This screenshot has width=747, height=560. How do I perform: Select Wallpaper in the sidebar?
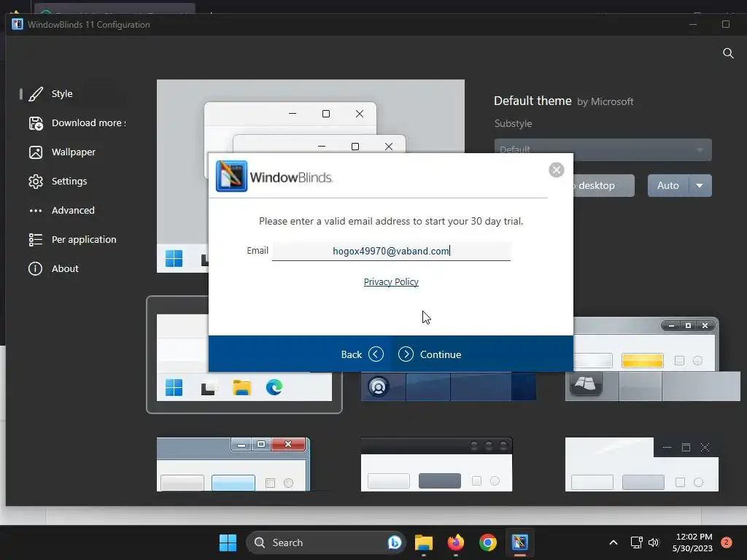[x=74, y=152]
